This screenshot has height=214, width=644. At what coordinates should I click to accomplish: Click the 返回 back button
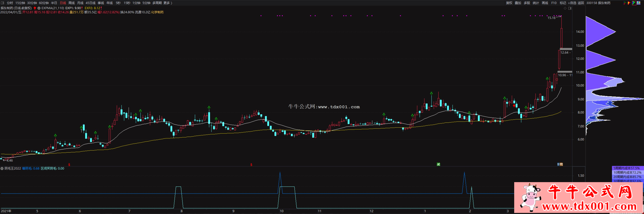(x=581, y=3)
